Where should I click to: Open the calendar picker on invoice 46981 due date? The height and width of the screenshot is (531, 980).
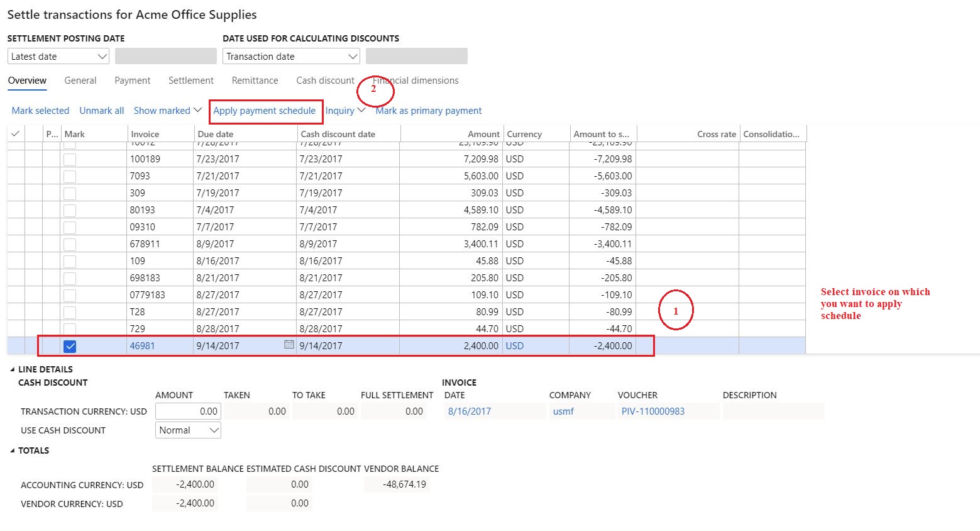288,345
